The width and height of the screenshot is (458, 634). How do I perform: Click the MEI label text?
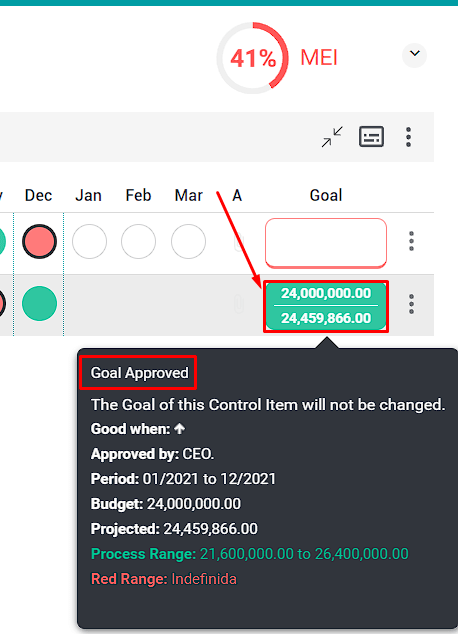319,57
